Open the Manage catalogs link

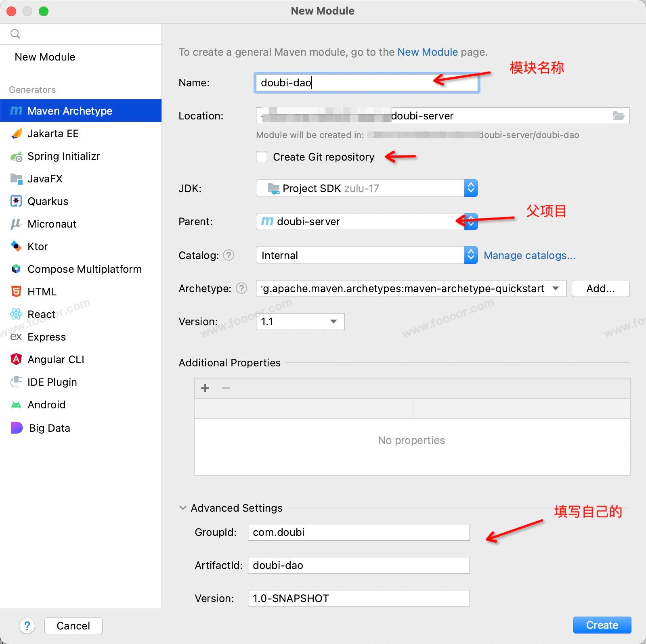529,255
